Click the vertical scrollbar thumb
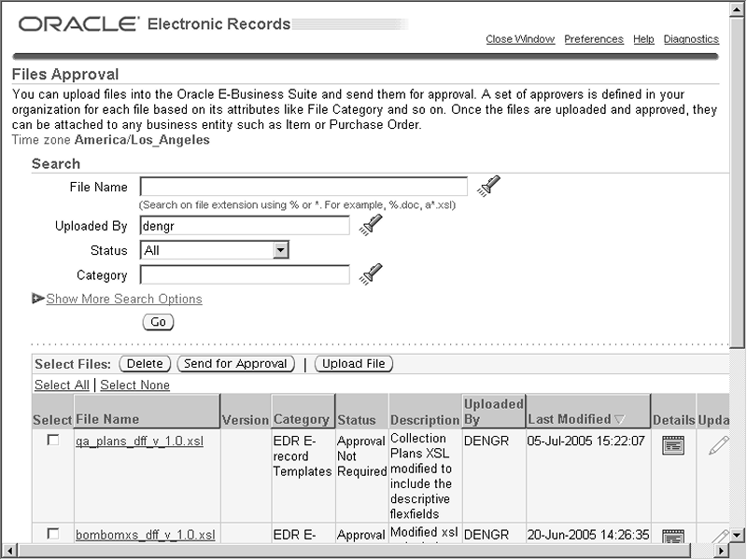The width and height of the screenshot is (747, 560). [737, 182]
